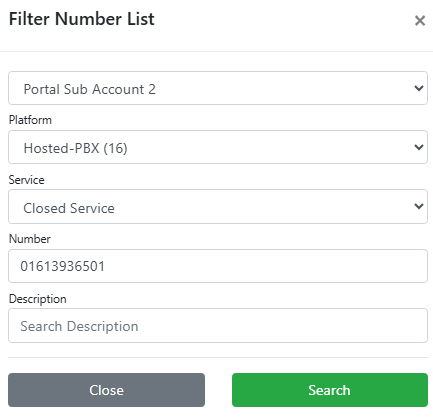Click the Filter Number List dialog title
The image size is (433, 418).
coord(82,19)
